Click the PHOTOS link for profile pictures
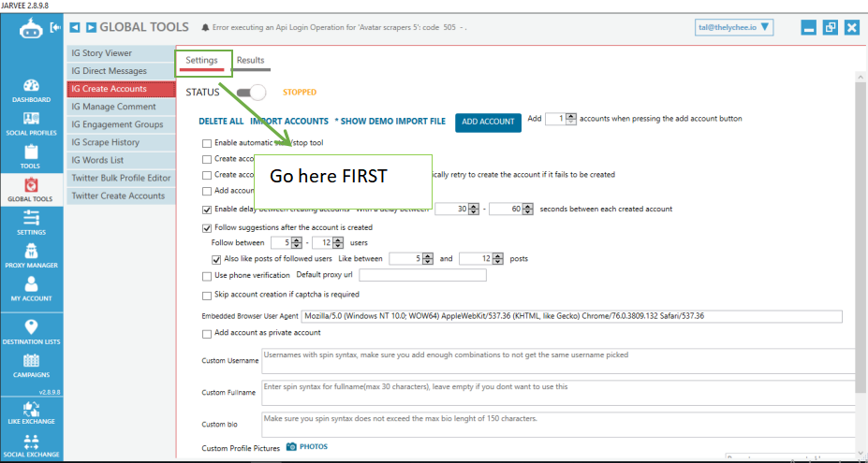Screen dimensions: 868x463 pyautogui.click(x=314, y=447)
